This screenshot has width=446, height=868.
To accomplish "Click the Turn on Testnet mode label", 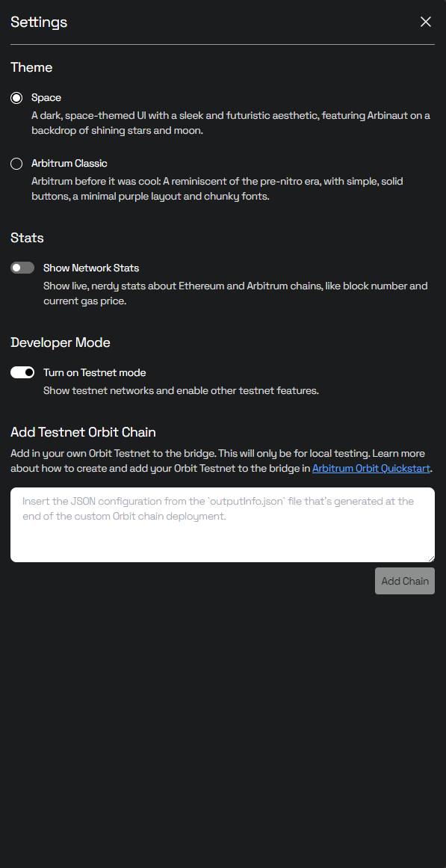I will (95, 372).
